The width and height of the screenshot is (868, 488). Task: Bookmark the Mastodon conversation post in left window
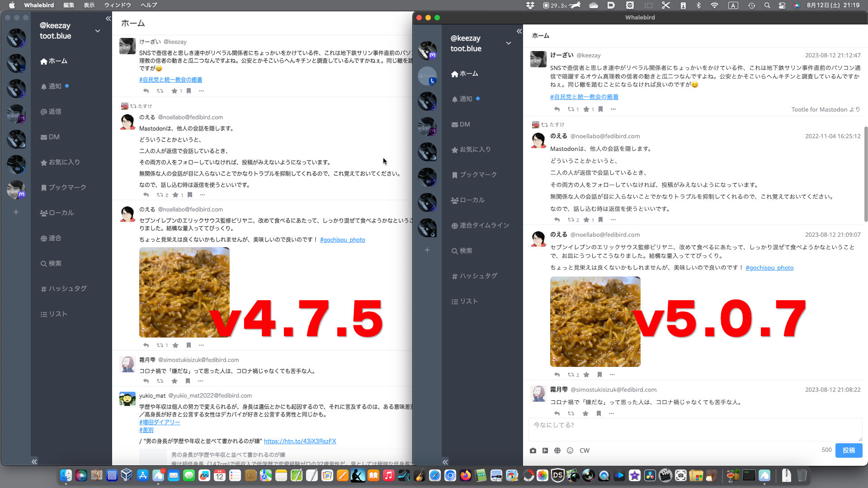click(x=190, y=195)
